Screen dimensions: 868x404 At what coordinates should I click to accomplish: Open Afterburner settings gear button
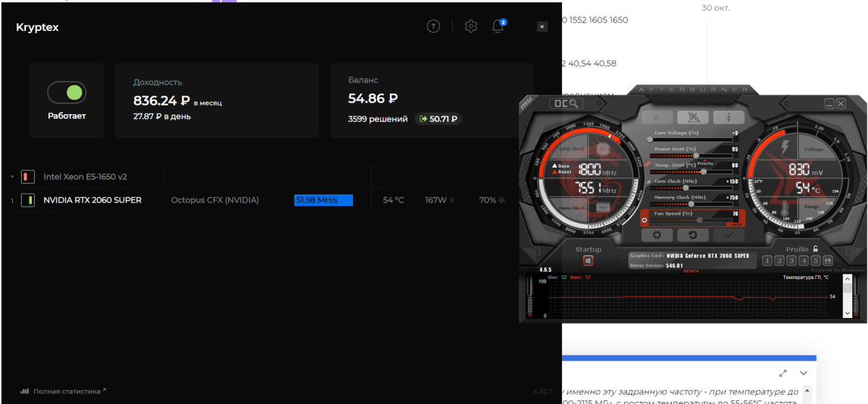tap(657, 235)
